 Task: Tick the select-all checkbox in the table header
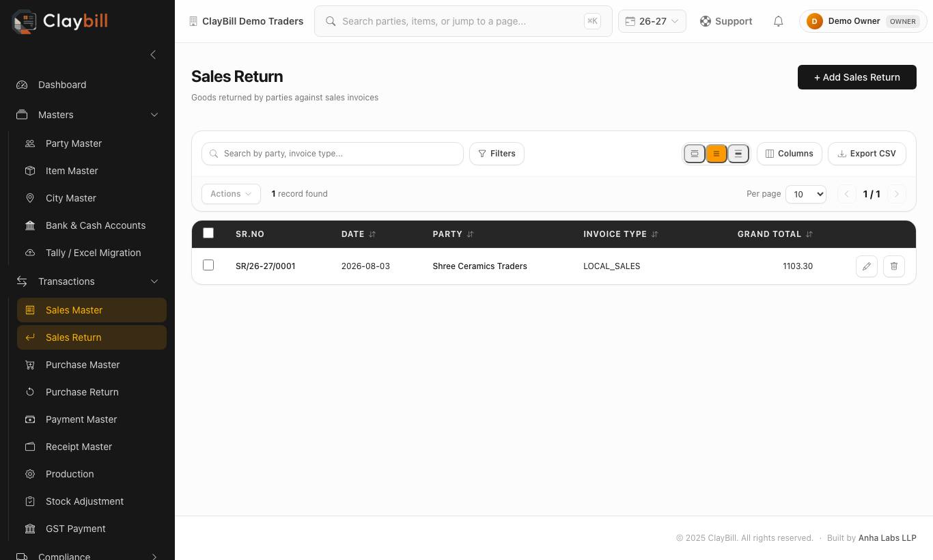[x=208, y=233]
